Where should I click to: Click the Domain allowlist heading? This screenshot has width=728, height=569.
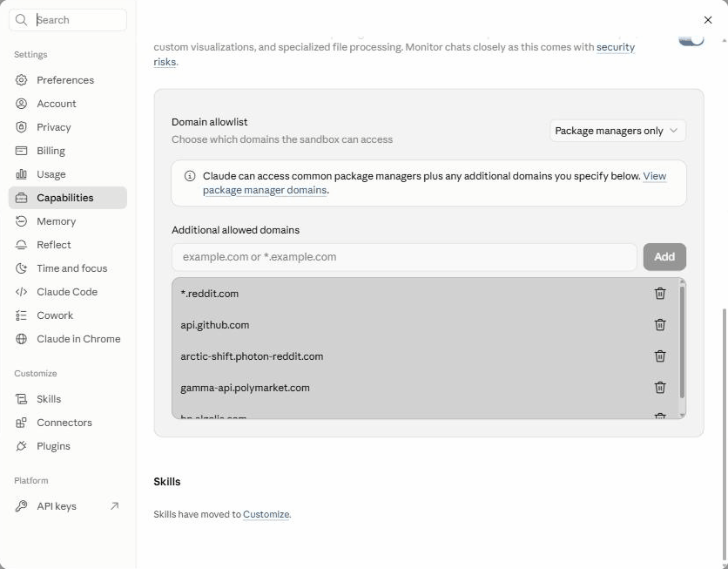(209, 122)
